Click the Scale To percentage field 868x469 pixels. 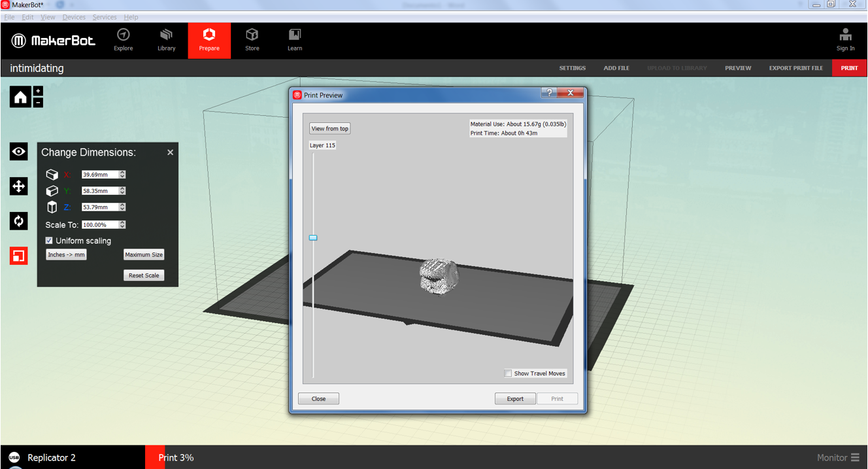click(100, 224)
